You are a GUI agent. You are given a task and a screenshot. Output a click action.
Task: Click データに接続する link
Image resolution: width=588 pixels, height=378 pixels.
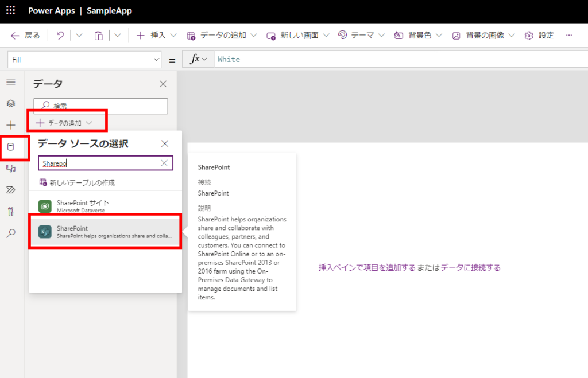point(471,267)
